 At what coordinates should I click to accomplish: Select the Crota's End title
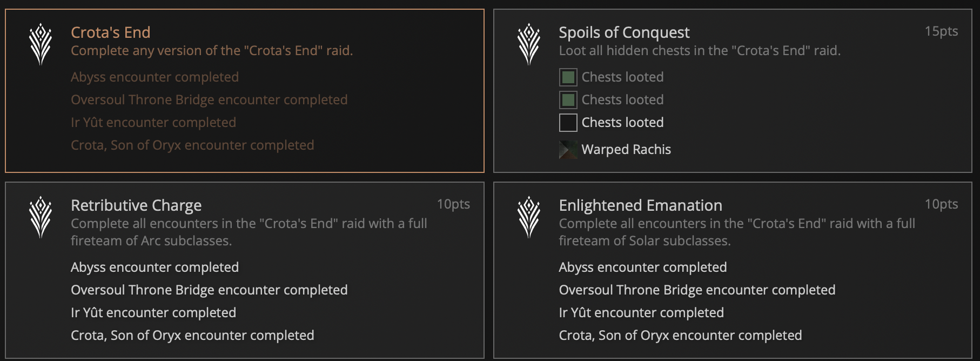point(111,32)
